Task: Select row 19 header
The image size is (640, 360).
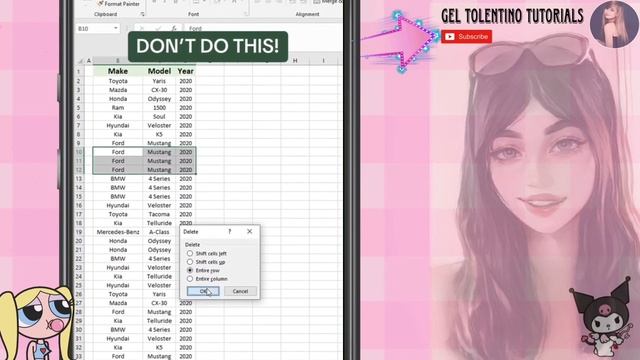Action: (x=79, y=232)
